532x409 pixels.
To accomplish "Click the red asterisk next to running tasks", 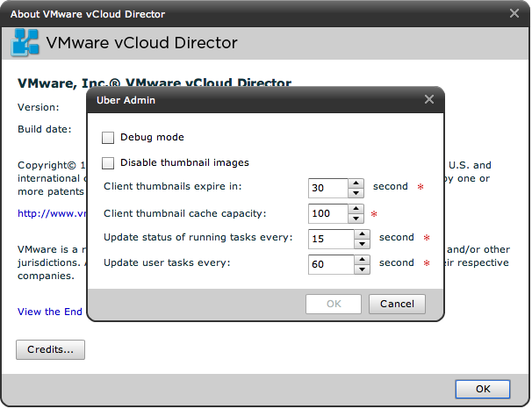I will pyautogui.click(x=427, y=237).
